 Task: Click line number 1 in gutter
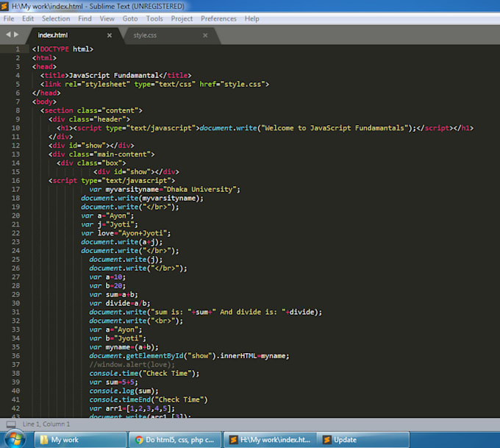coord(18,49)
